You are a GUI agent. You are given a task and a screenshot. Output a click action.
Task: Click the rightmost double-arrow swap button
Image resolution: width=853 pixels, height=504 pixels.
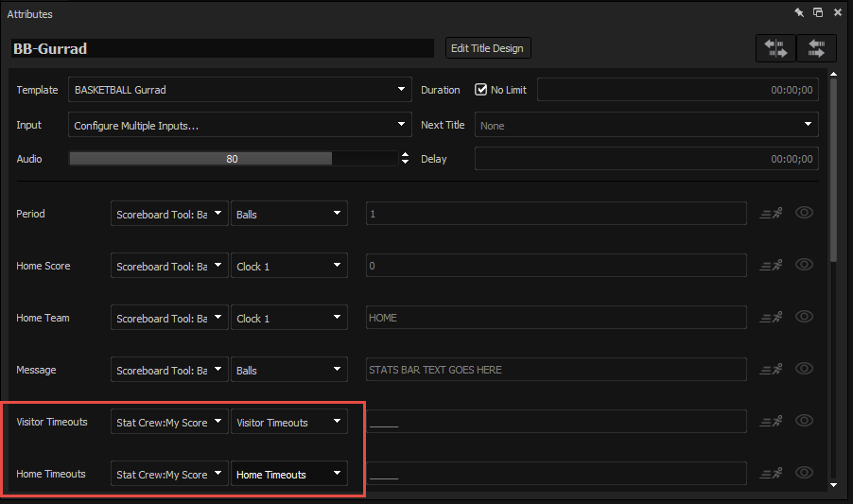click(x=816, y=49)
